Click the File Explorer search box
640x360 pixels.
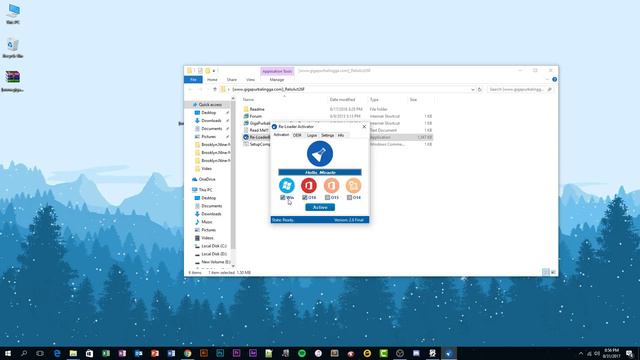click(520, 89)
